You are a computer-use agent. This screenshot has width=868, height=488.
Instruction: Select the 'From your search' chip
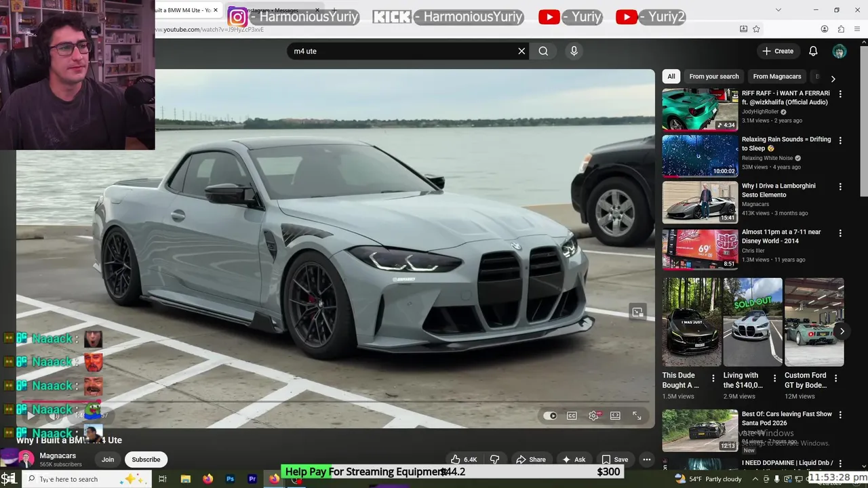click(x=714, y=77)
